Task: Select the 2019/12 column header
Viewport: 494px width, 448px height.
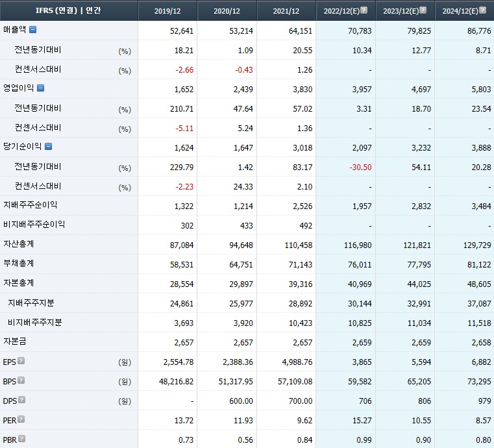Action: 167,11
